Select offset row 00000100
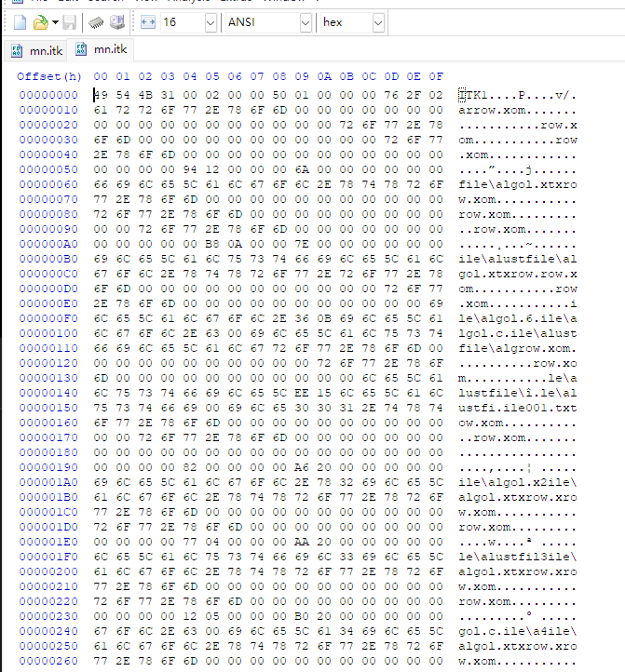This screenshot has width=625, height=672. point(48,333)
